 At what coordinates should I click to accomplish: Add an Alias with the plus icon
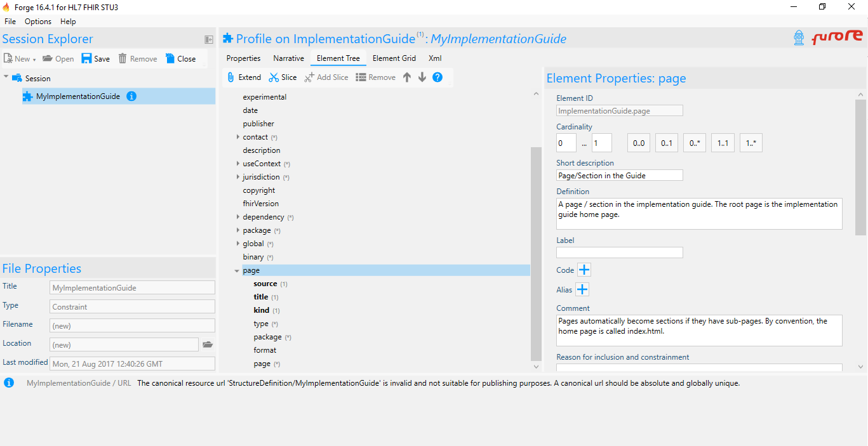(x=582, y=289)
